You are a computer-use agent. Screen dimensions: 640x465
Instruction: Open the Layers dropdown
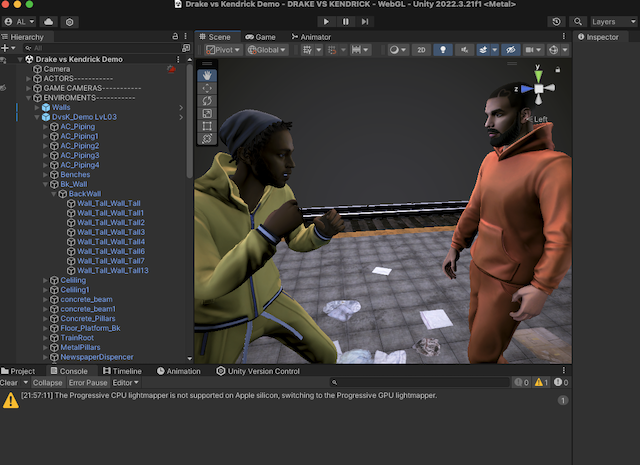(607, 21)
